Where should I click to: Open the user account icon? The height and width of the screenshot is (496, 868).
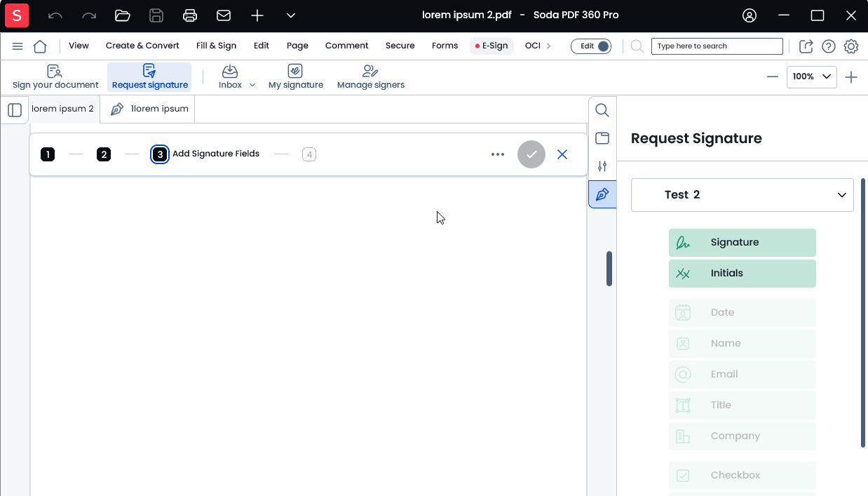(x=750, y=15)
